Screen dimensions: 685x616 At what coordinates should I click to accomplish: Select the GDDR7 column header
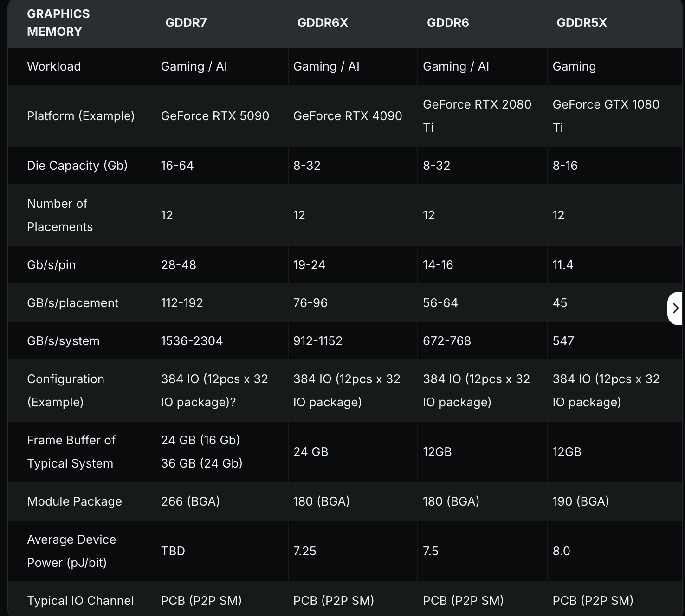click(x=186, y=23)
